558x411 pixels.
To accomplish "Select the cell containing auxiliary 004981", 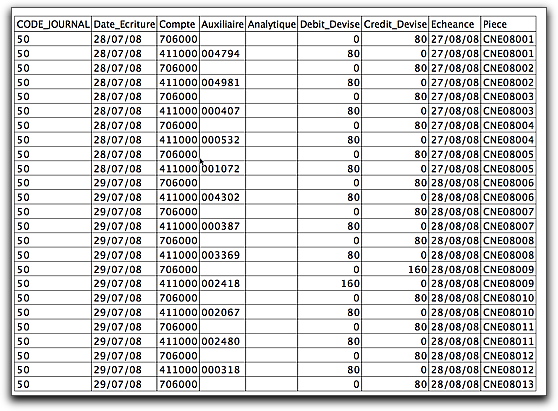I will (x=222, y=83).
